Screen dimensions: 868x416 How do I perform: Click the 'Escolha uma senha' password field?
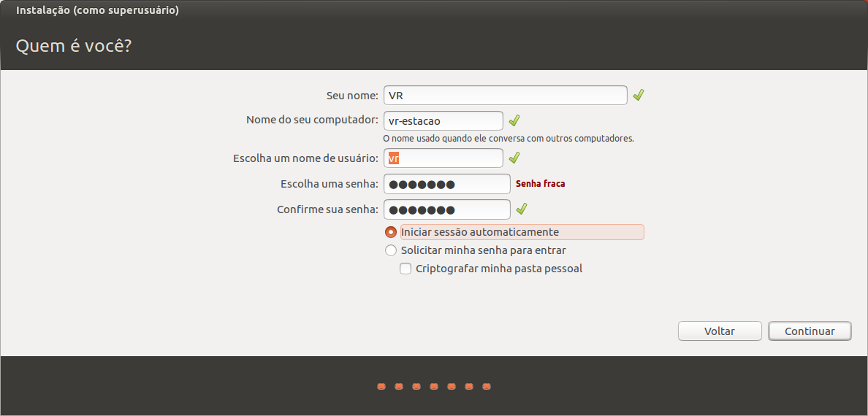pos(446,184)
